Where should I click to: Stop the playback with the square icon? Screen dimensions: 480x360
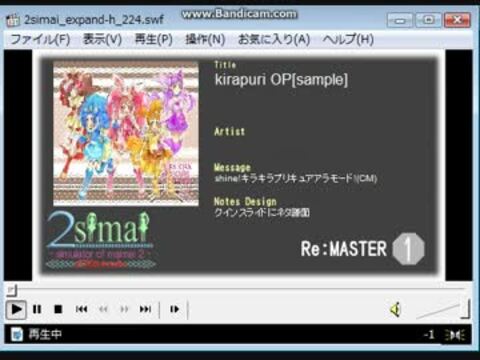58,309
